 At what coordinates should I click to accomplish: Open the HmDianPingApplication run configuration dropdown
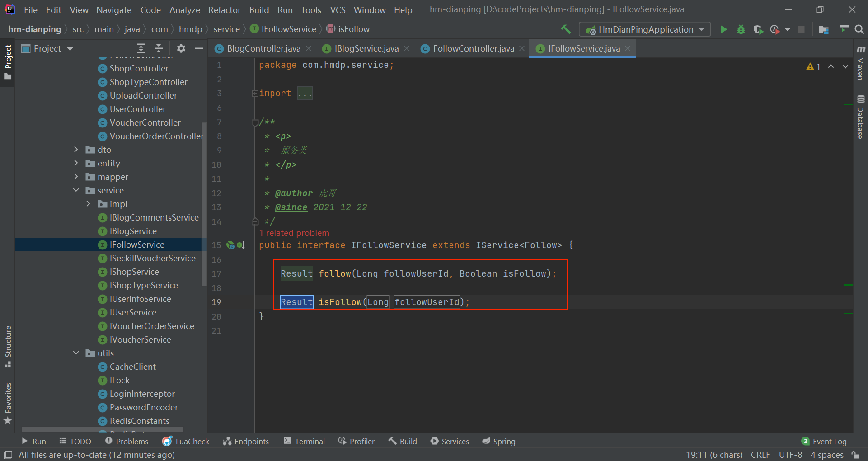click(645, 29)
